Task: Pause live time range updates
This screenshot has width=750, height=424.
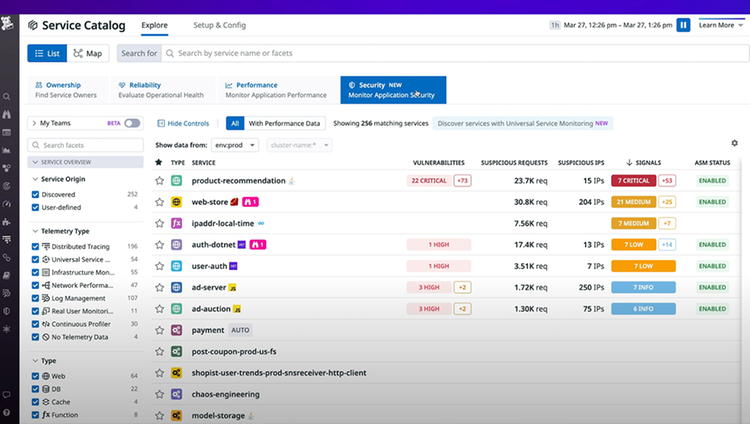Action: point(683,25)
